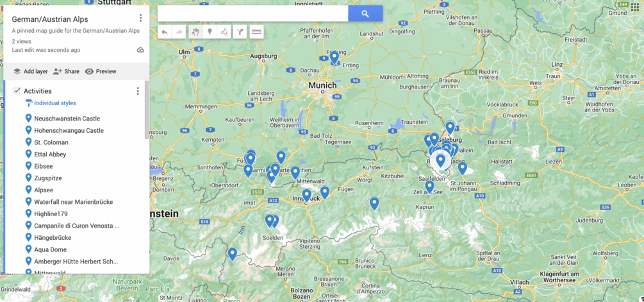Click the map pin near Freising
Screen dimensions: 644x302
pos(334,58)
